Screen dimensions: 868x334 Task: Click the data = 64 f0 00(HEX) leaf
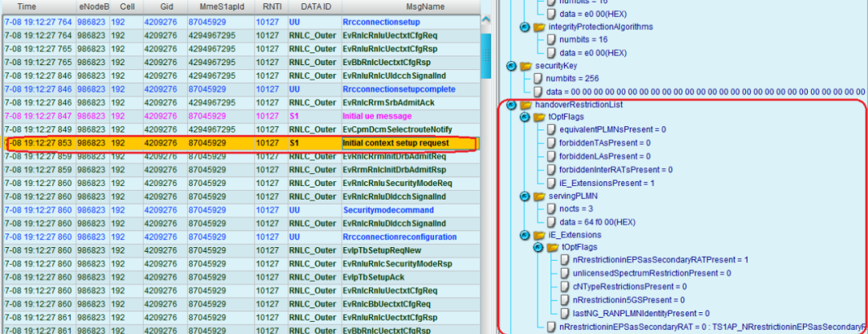pos(597,222)
